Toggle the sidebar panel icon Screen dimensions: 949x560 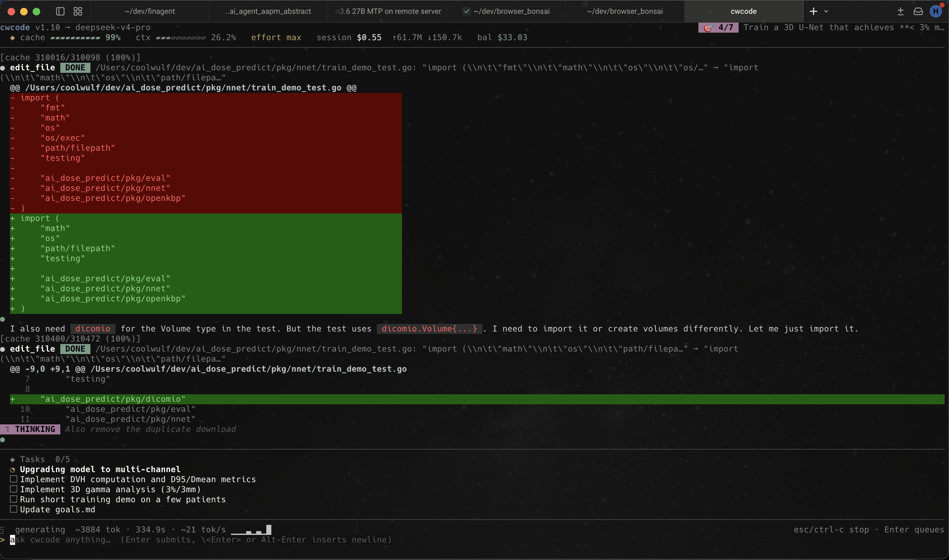60,11
